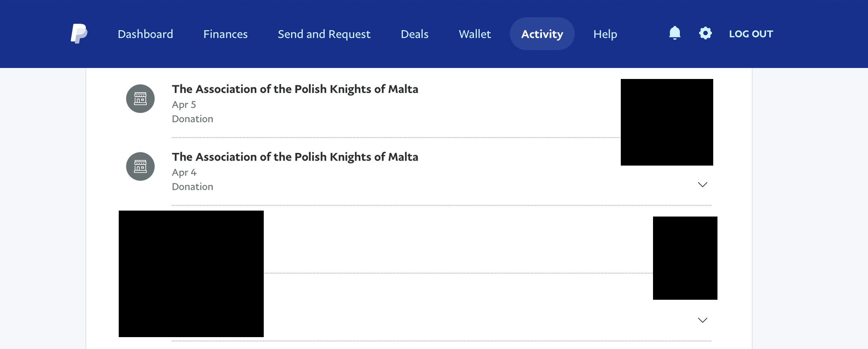
Task: Open the Help menu item
Action: (605, 34)
